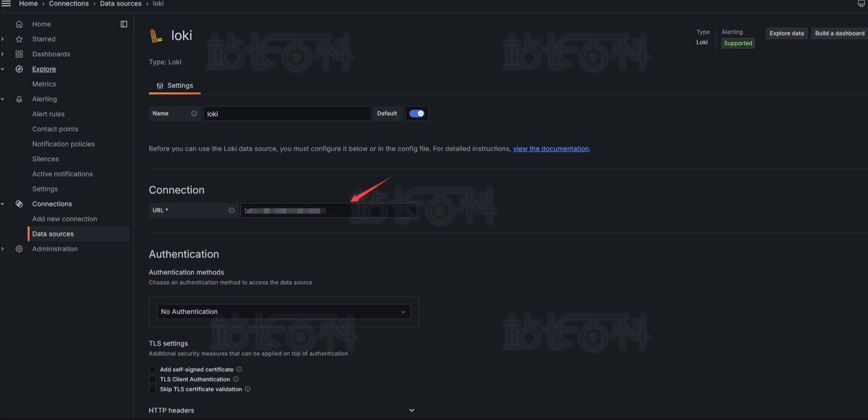The width and height of the screenshot is (868, 420).
Task: Click Home in the breadcrumb
Action: coord(29,4)
